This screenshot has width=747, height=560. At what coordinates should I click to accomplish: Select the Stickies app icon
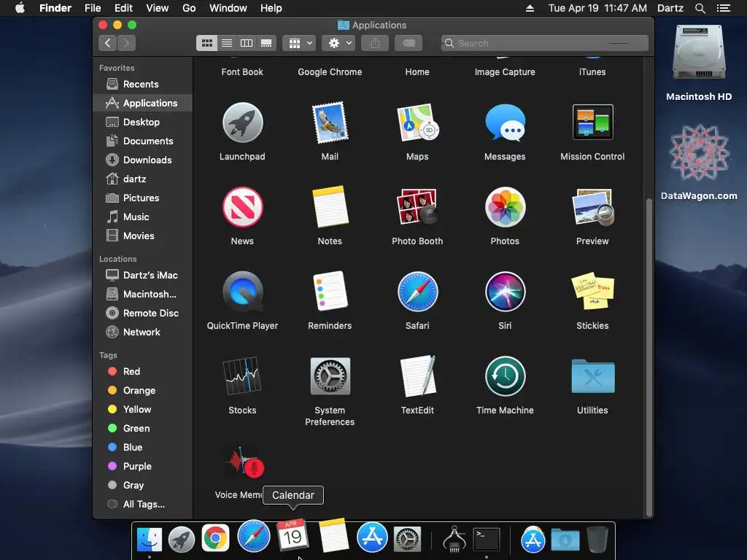592,290
